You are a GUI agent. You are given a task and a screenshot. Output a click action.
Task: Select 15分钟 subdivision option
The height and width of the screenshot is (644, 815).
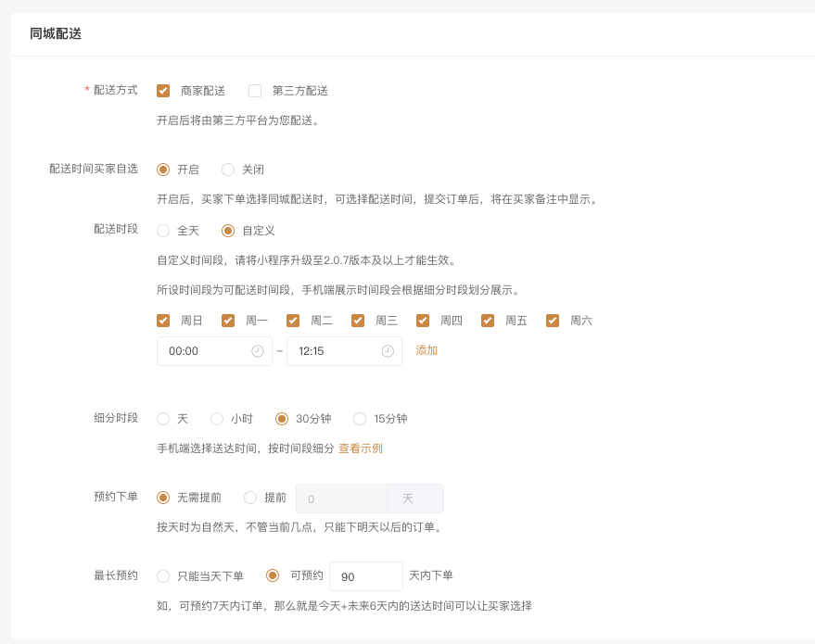tap(360, 419)
